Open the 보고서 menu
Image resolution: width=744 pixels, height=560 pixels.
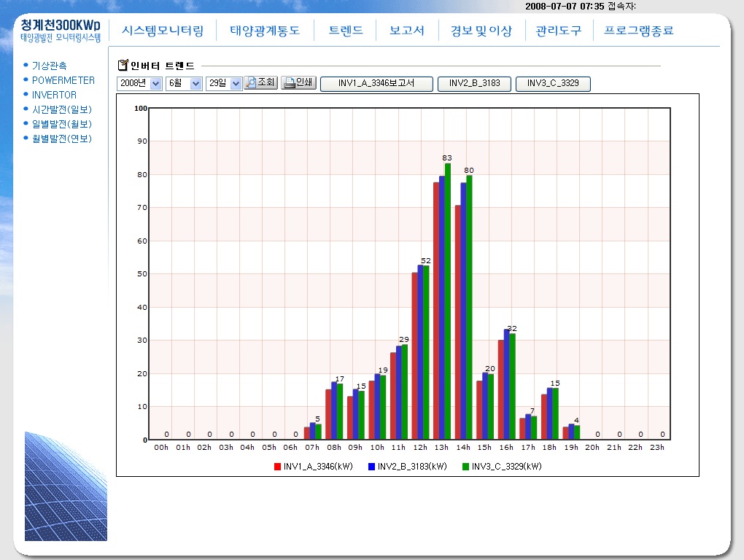[x=407, y=31]
